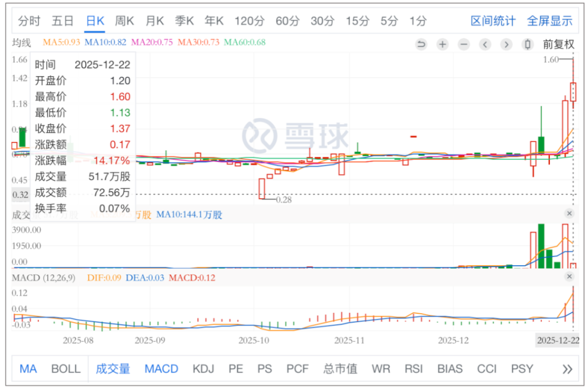Close the volume sub-chart panel
This screenshot has height=390, width=588.
569,214
